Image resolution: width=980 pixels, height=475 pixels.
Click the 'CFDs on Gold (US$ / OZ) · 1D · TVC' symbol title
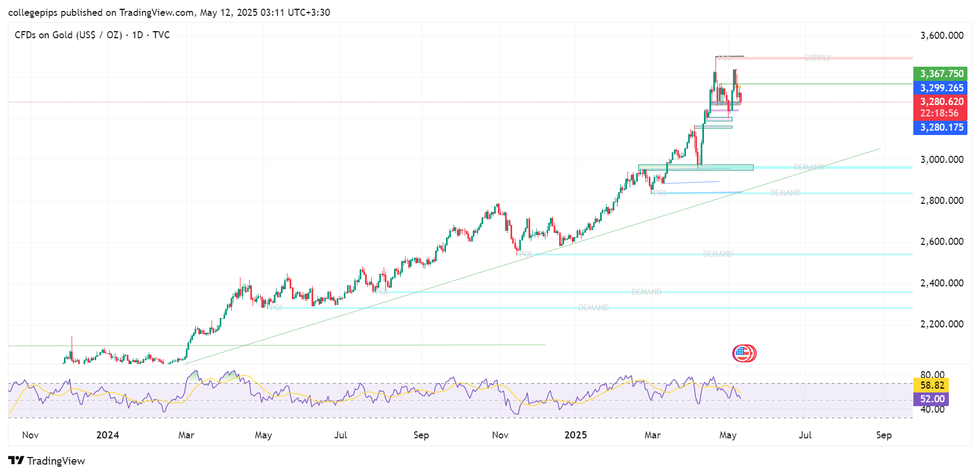coord(92,35)
